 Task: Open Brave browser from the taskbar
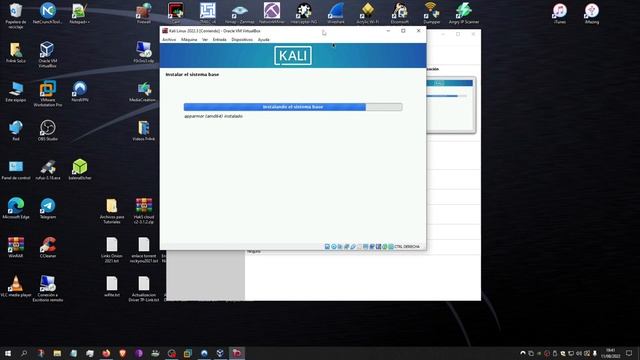pyautogui.click(x=122, y=353)
